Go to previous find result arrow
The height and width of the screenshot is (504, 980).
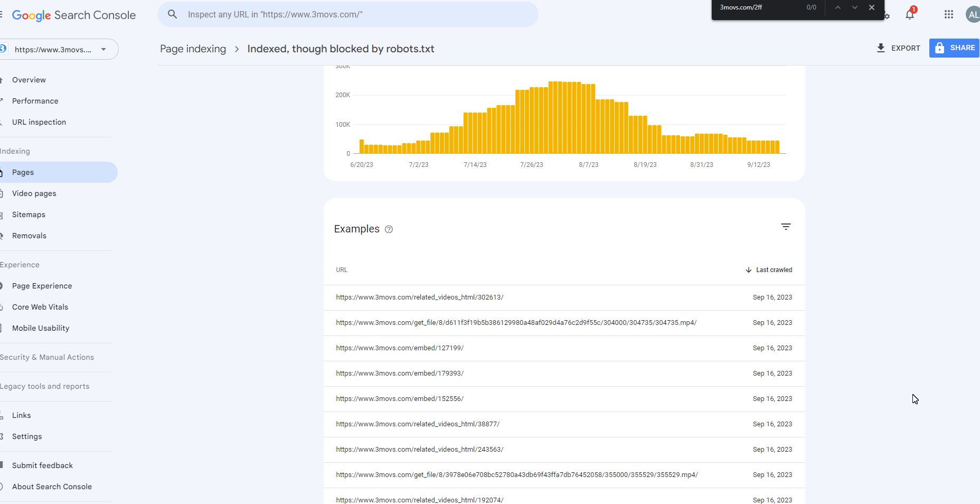(837, 7)
